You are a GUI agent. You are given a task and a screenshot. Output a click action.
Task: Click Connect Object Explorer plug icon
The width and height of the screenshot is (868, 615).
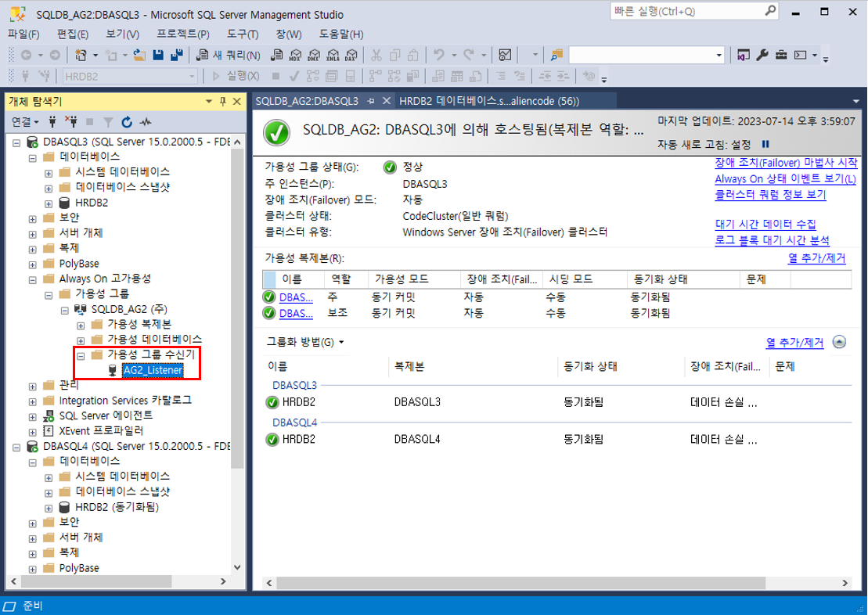click(52, 122)
